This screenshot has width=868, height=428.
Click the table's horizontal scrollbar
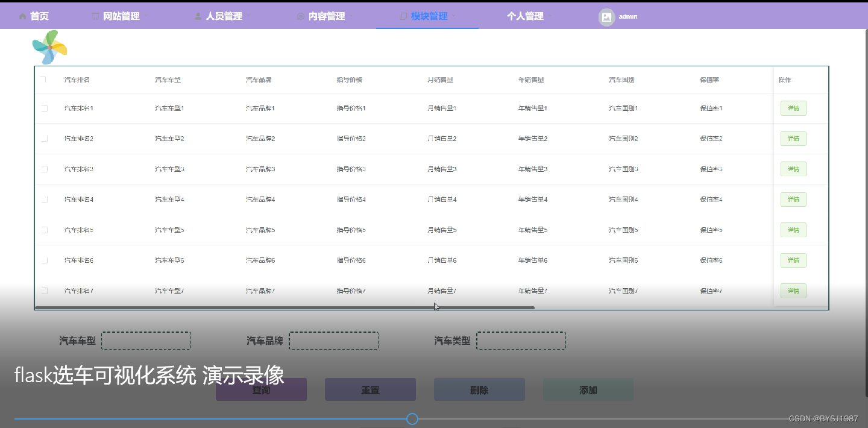285,307
